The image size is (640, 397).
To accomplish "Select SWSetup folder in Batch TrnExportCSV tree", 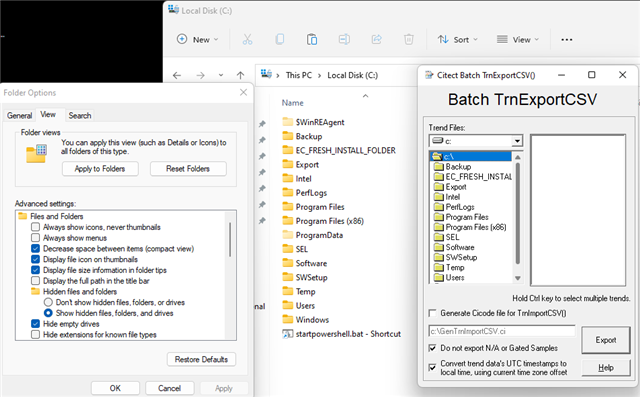I will coord(456,257).
